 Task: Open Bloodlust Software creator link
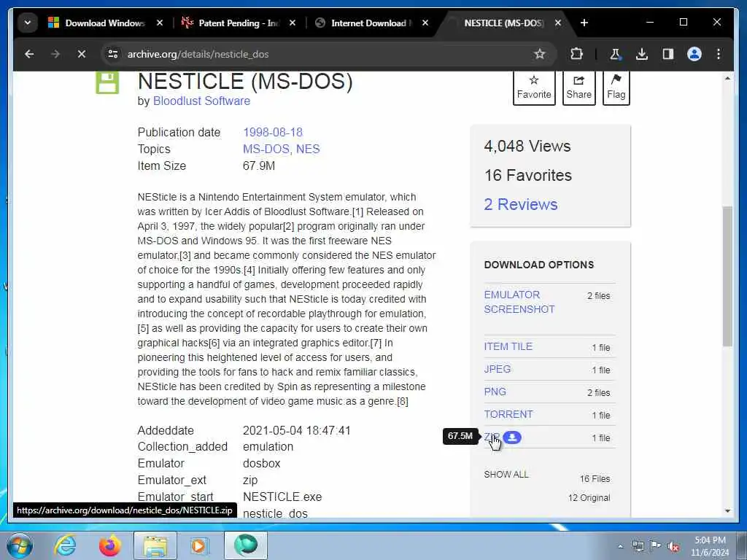[201, 101]
